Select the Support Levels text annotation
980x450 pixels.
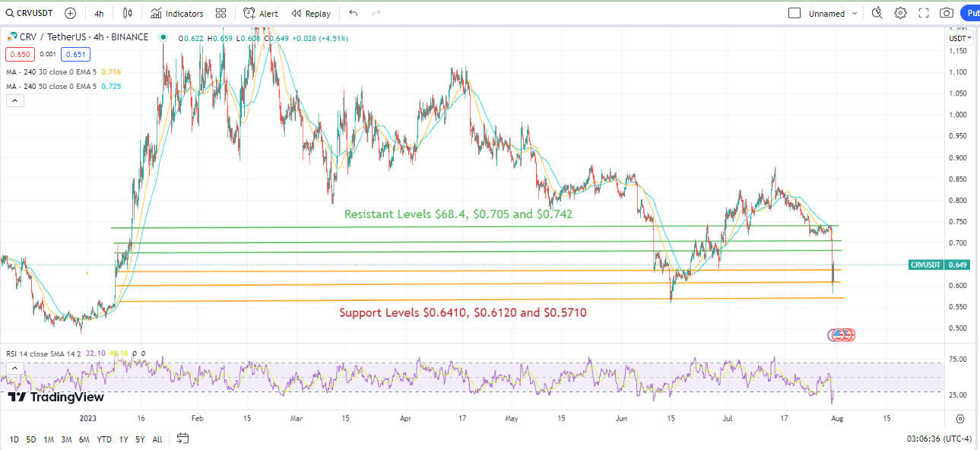pyautogui.click(x=463, y=312)
